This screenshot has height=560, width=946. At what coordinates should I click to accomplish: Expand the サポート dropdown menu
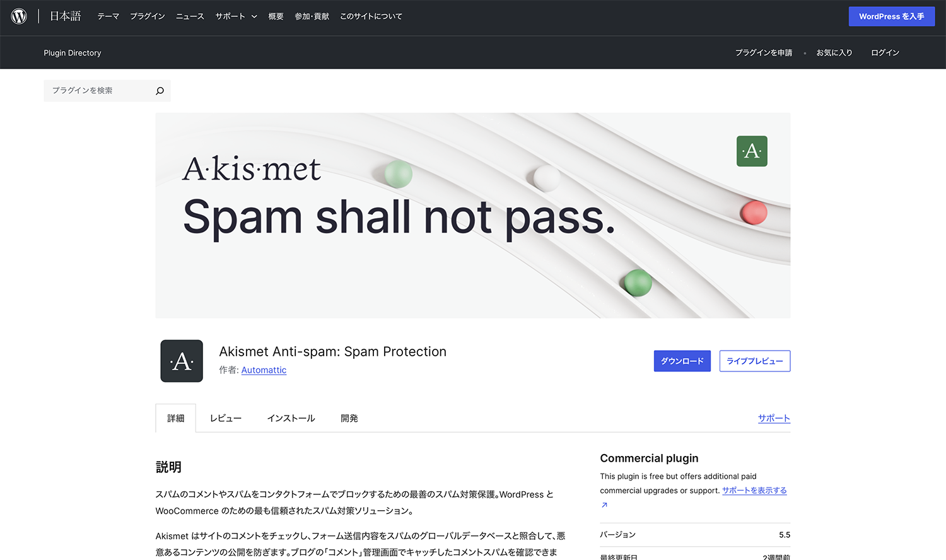click(x=236, y=16)
